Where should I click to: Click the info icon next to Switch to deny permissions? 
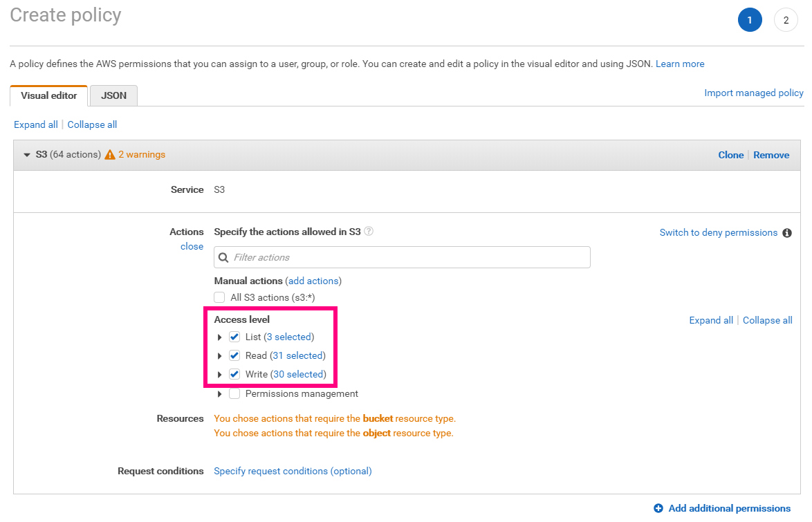point(787,233)
